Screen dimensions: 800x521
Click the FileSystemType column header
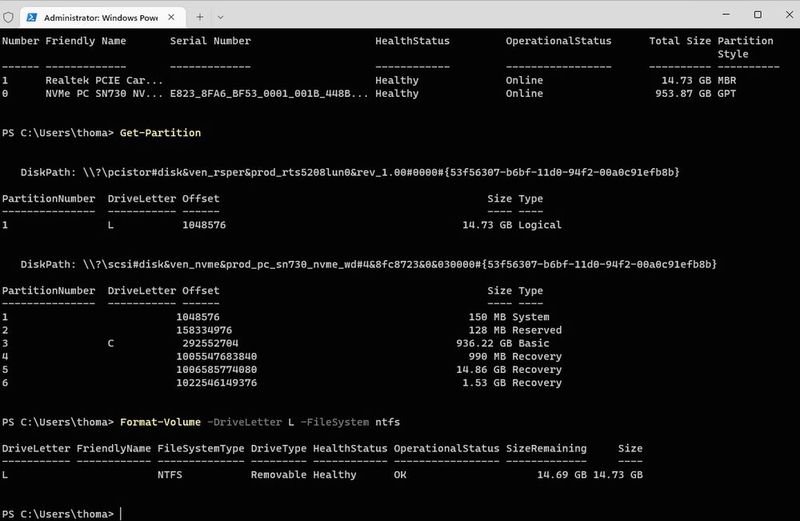click(x=201, y=449)
